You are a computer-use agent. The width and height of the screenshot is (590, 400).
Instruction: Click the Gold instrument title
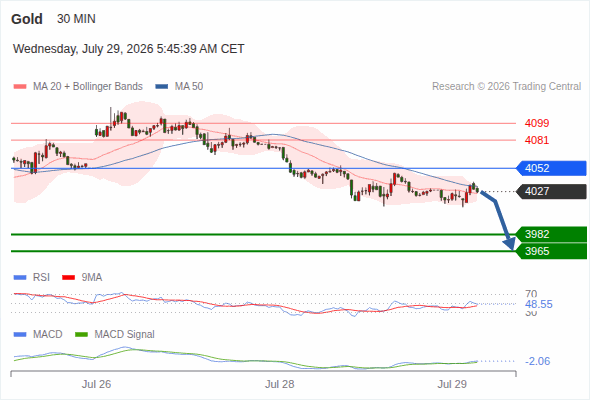27,19
